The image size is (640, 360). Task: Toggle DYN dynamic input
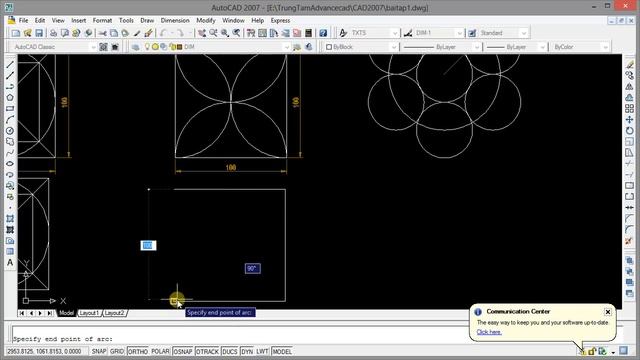pos(247,351)
